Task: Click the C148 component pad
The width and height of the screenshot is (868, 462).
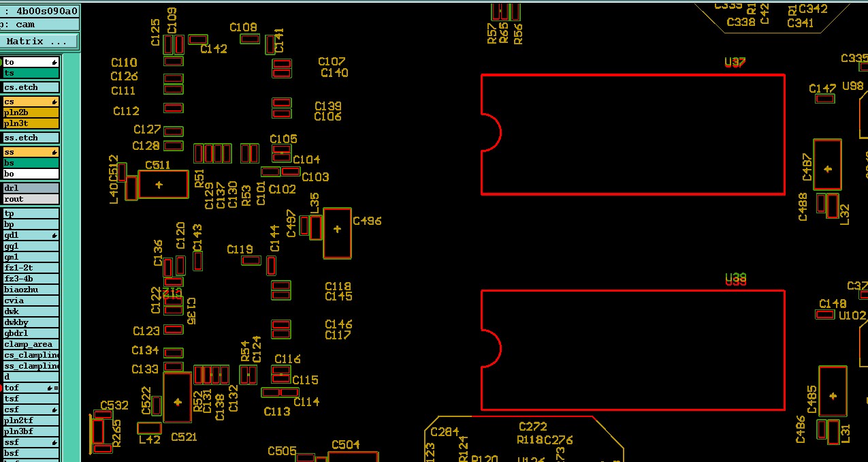Action: click(x=825, y=314)
